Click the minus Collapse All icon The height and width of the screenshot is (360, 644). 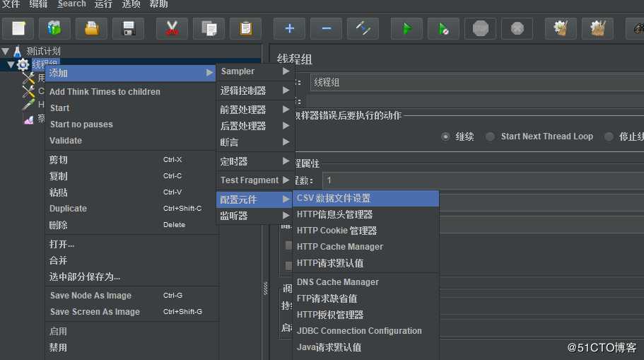click(x=327, y=29)
